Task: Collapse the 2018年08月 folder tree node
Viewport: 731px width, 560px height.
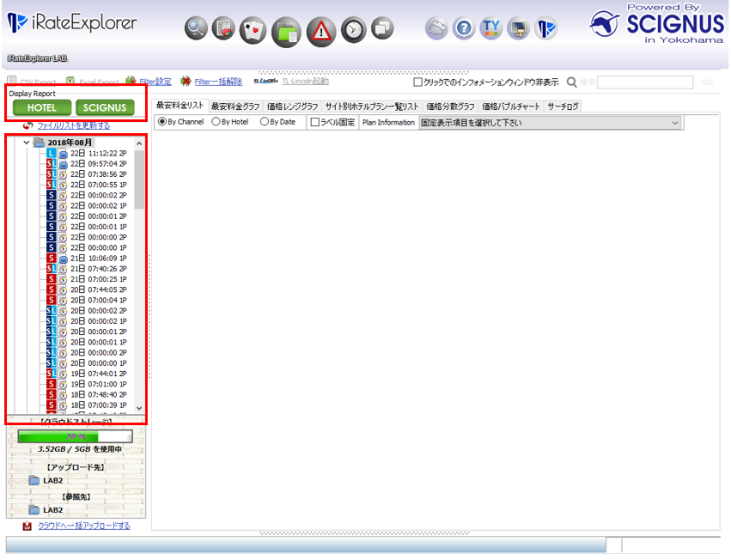Action: [26, 143]
